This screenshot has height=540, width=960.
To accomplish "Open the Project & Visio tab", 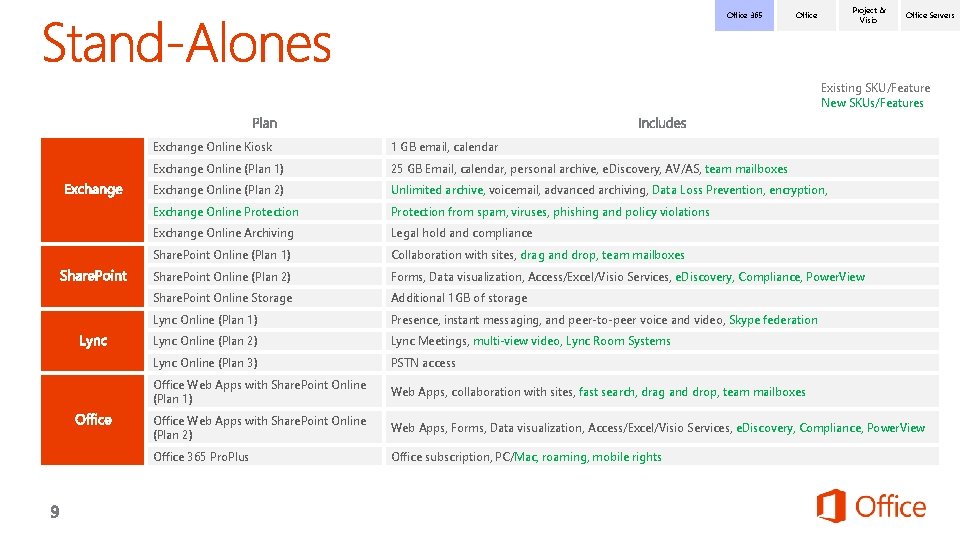I will tap(868, 15).
